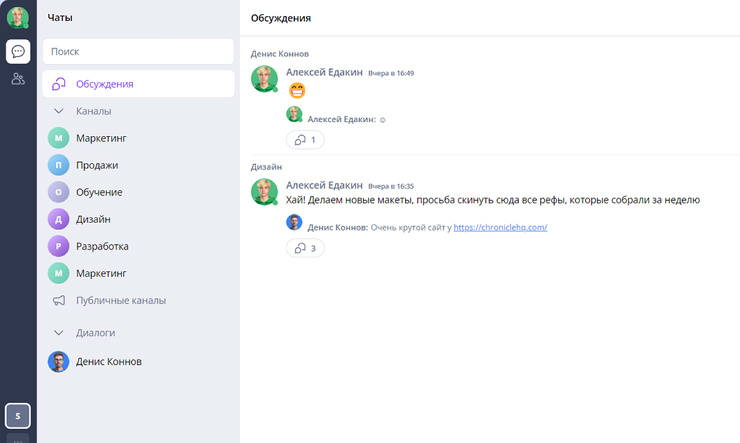This screenshot has width=740, height=443.
Task: Open dialog with Денис Коннов
Action: pos(108,361)
